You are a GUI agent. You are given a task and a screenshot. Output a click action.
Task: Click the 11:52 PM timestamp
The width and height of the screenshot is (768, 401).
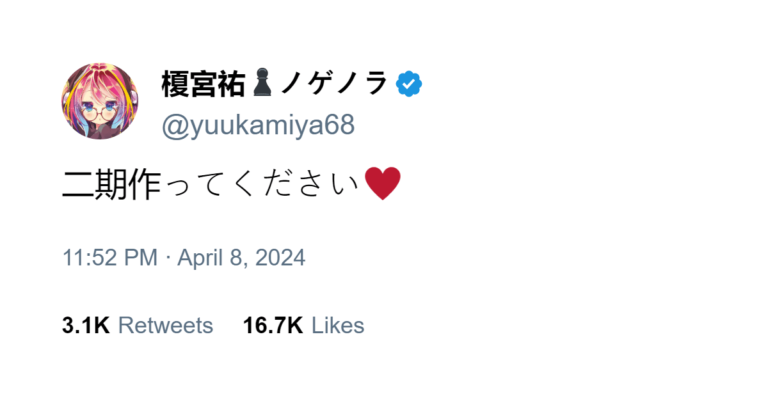(x=110, y=258)
